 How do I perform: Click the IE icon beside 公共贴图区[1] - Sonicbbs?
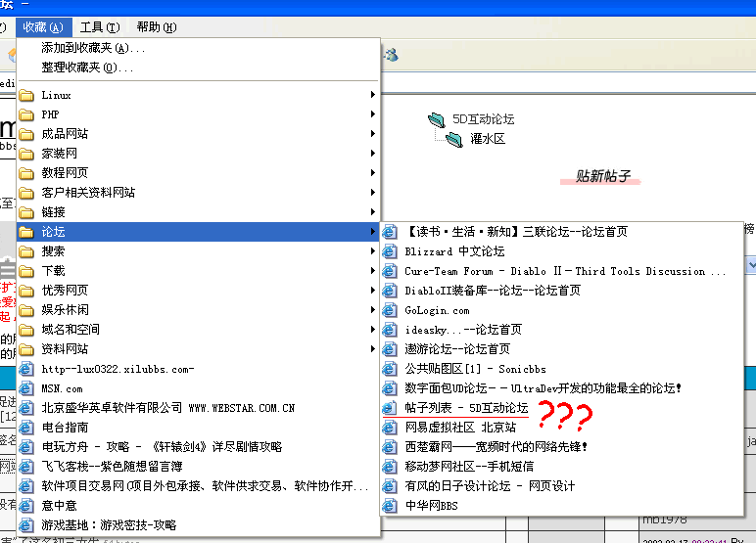click(390, 369)
